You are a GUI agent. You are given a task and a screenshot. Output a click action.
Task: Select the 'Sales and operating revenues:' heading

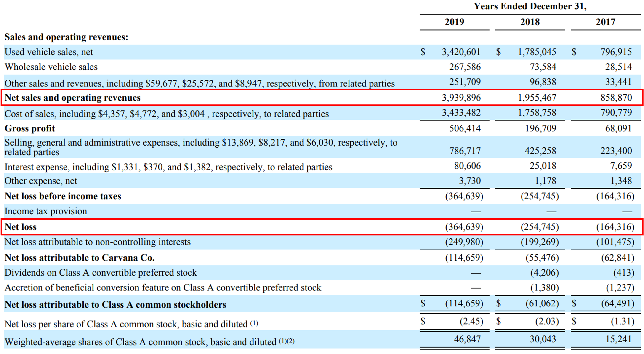pyautogui.click(x=67, y=37)
